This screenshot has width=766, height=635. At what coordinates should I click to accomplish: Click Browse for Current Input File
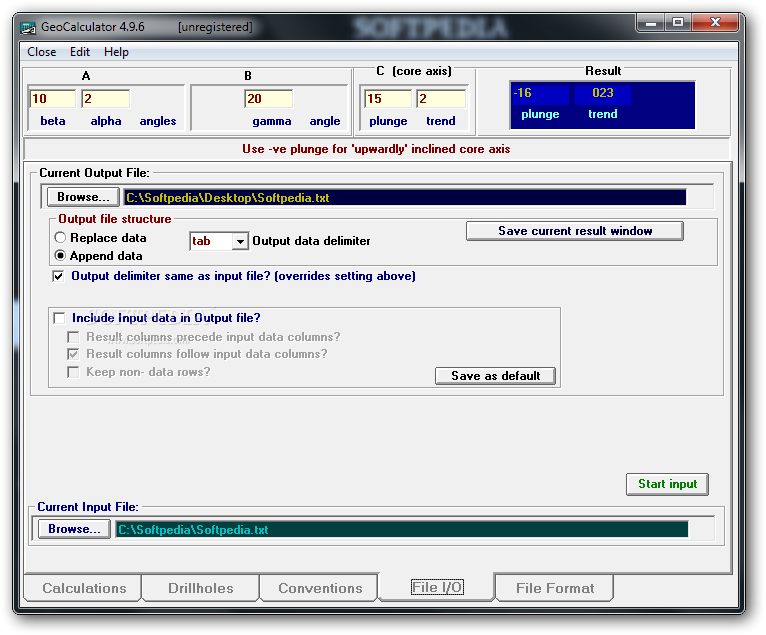pyautogui.click(x=74, y=529)
